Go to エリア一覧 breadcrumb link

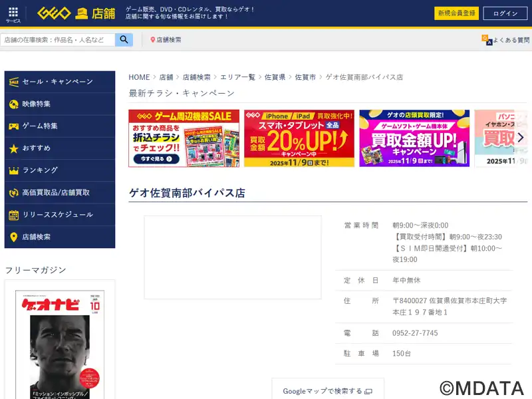coord(237,77)
